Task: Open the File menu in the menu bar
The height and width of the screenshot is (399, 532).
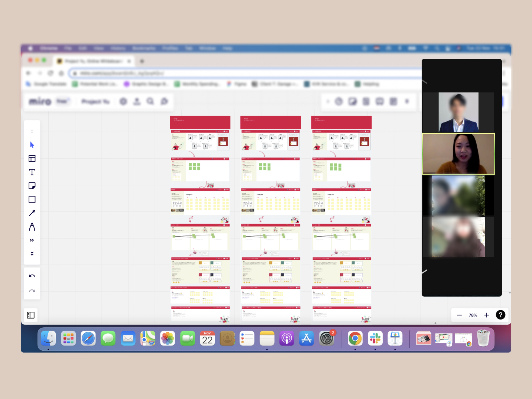Action: 68,48
